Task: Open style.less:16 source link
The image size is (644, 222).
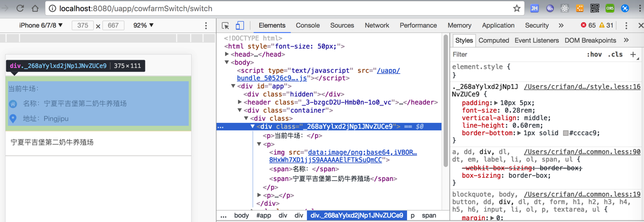Action: [583, 87]
